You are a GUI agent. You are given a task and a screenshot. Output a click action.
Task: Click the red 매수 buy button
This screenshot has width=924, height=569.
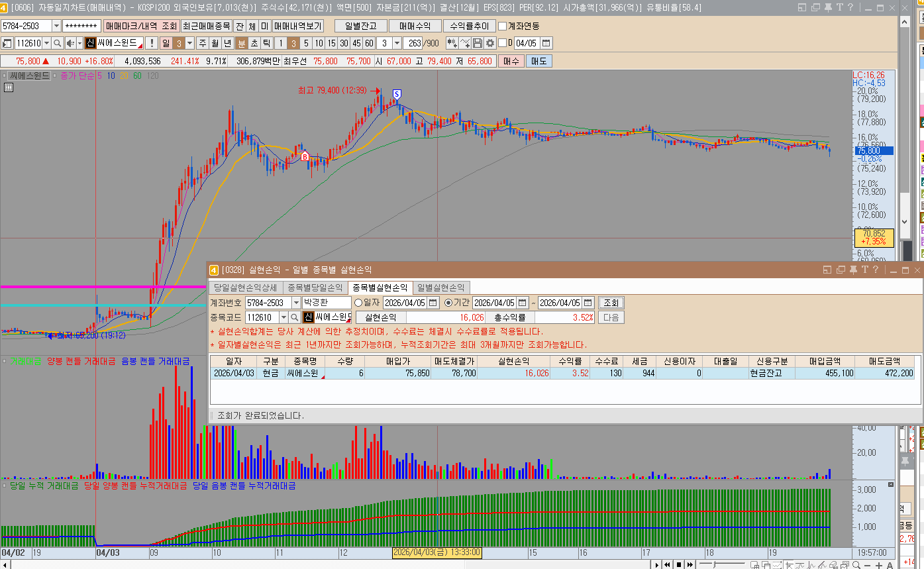511,61
